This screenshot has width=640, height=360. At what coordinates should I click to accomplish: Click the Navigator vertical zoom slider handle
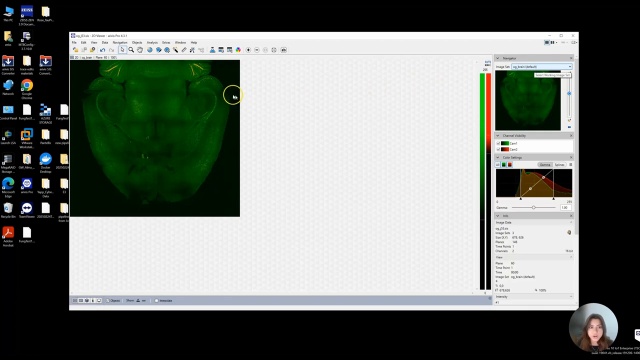(569, 93)
